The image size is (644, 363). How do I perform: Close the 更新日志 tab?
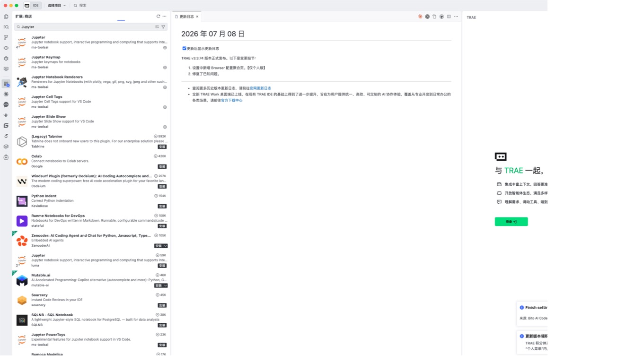pos(197,17)
